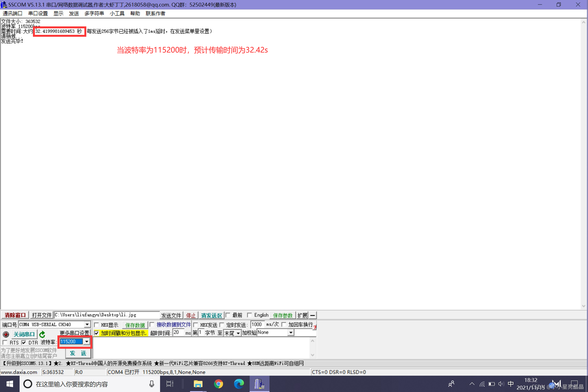
Task: Open the 串口设置 menu
Action: pyautogui.click(x=38, y=13)
